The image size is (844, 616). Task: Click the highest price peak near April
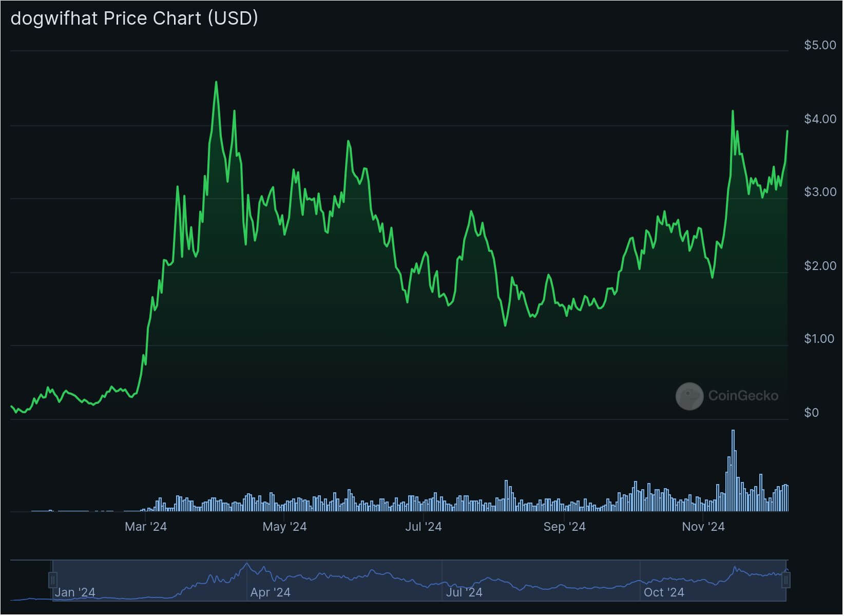pos(216,82)
